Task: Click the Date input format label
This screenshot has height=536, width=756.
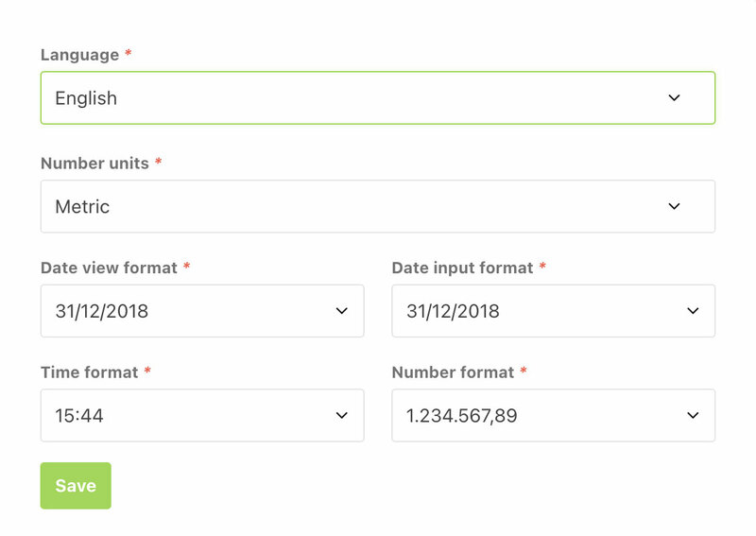Action: point(462,268)
